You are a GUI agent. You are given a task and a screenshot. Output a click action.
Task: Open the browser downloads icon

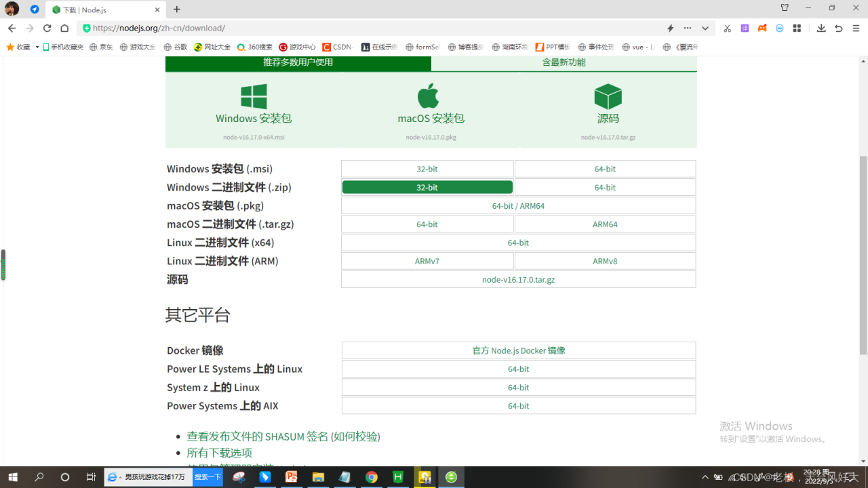(821, 28)
